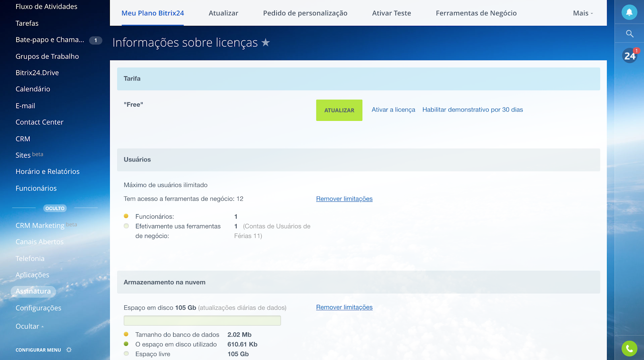Open Funcionários in sidebar
This screenshot has width=644, height=360.
(36, 188)
